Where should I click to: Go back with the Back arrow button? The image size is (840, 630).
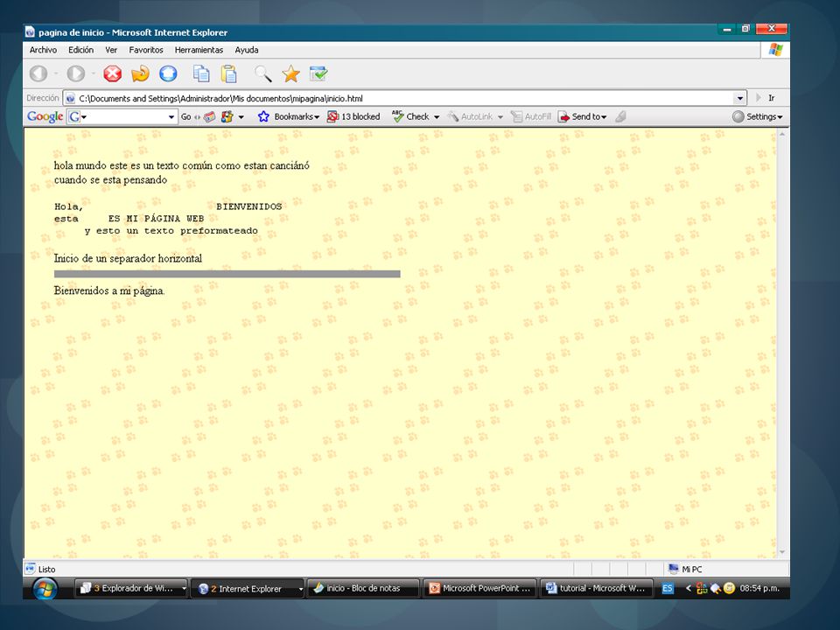point(38,73)
